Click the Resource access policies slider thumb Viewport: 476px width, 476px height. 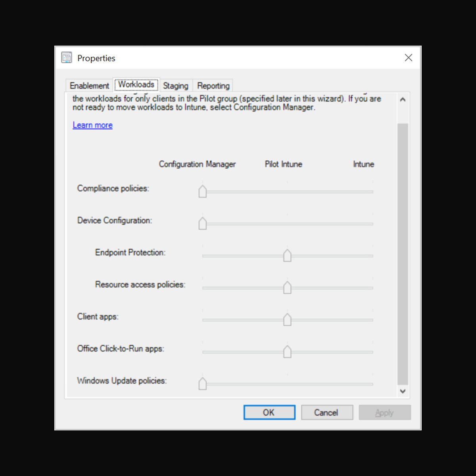point(288,288)
